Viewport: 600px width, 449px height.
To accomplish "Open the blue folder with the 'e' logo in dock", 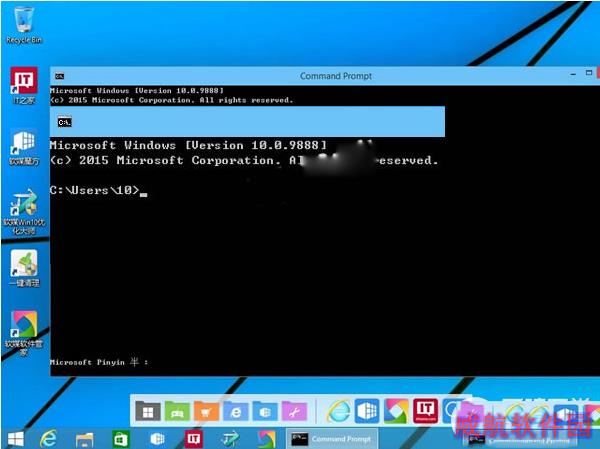I will [235, 411].
